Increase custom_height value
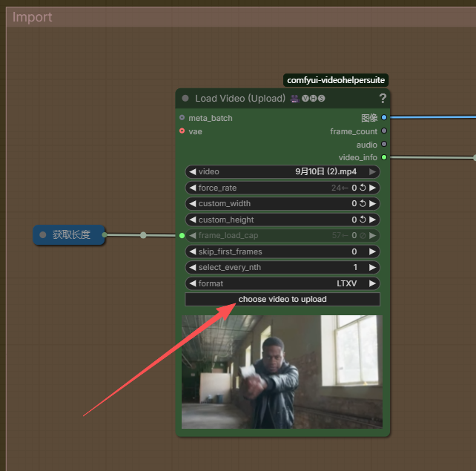 372,220
